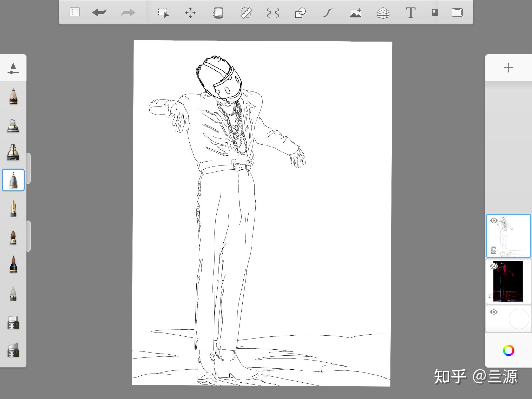Toggle transparency lock on sketch layer
Image resolution: width=532 pixels, height=399 pixels.
coord(494,250)
